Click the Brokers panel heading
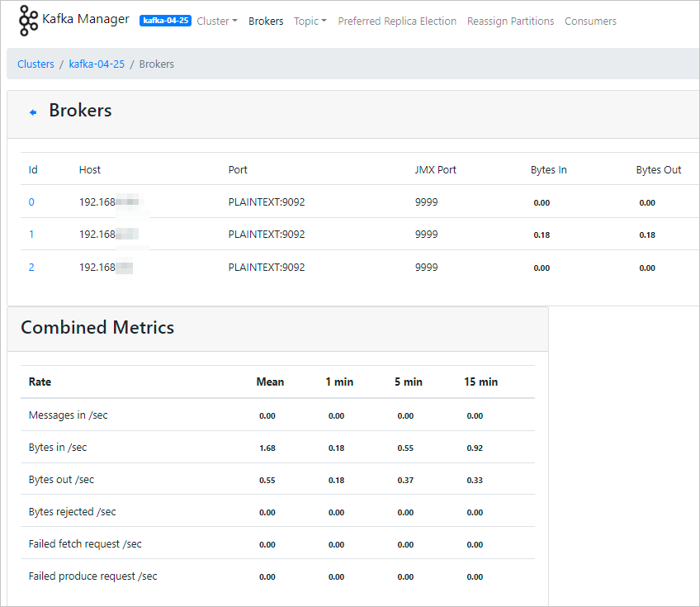Viewport: 700px width, 607px height. (80, 111)
